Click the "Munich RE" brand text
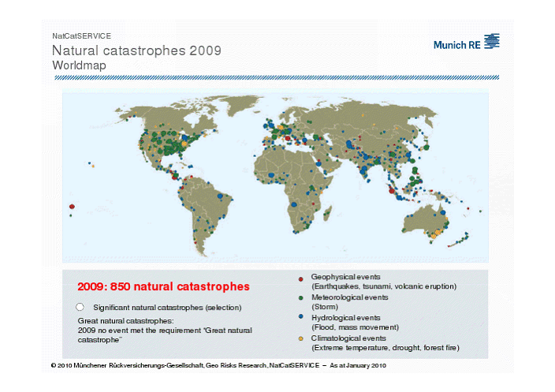 point(456,45)
